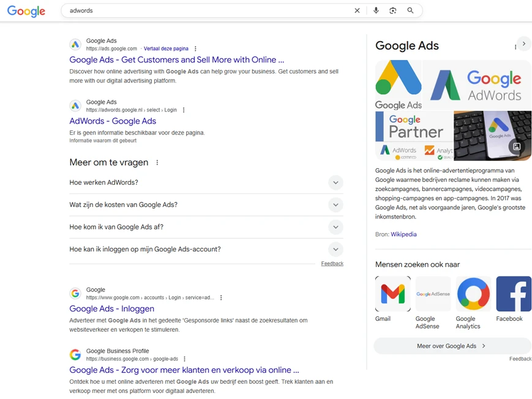The image size is (532, 399).
Task: Expand the 'Hoe werken AdWords?' question
Action: coord(335,182)
